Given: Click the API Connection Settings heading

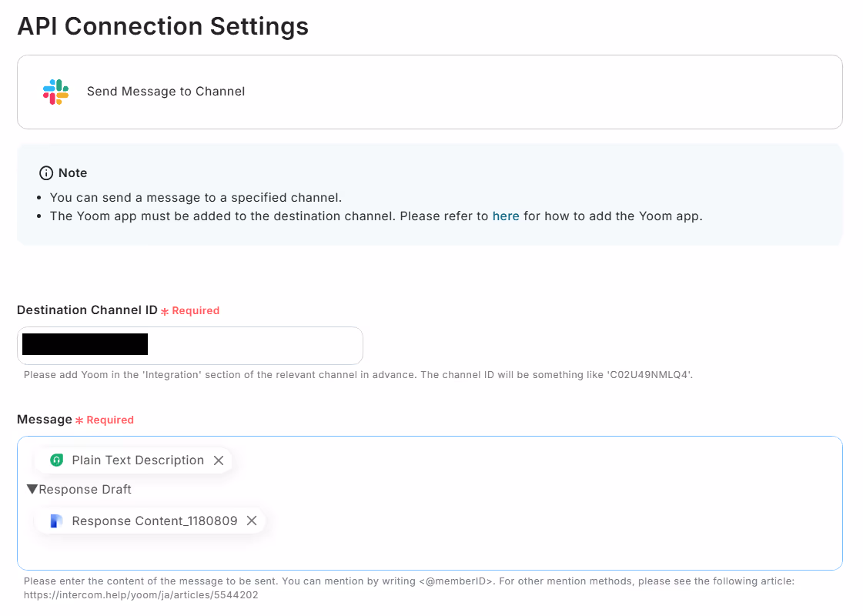Looking at the screenshot, I should [163, 26].
